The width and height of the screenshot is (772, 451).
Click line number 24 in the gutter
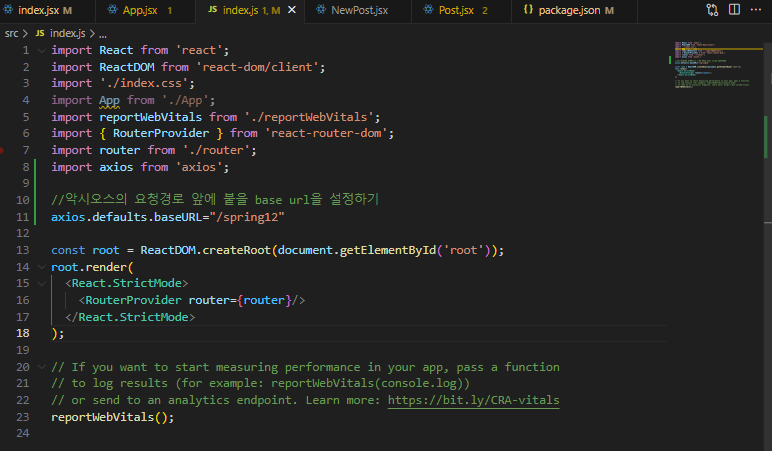pyautogui.click(x=23, y=433)
